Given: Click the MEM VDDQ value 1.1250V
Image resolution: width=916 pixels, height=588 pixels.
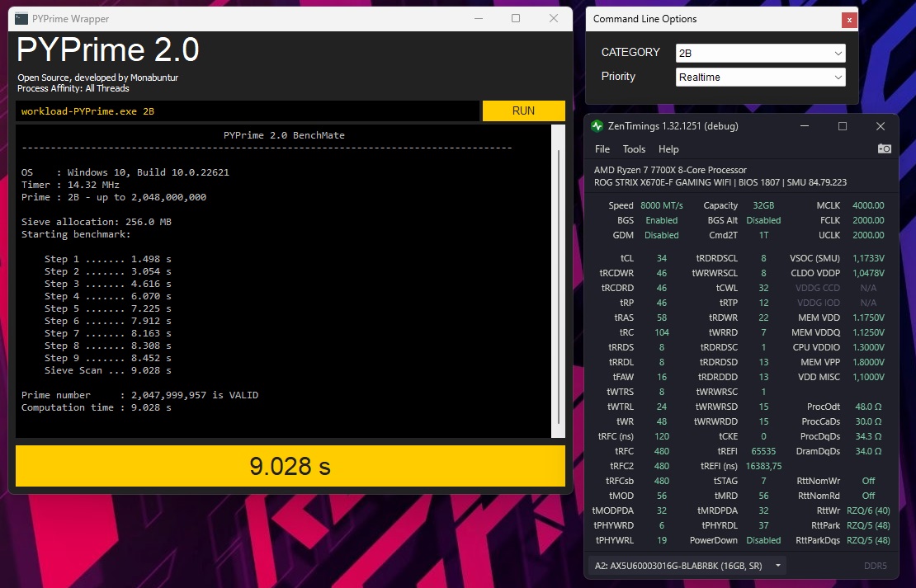Looking at the screenshot, I should pyautogui.click(x=868, y=332).
